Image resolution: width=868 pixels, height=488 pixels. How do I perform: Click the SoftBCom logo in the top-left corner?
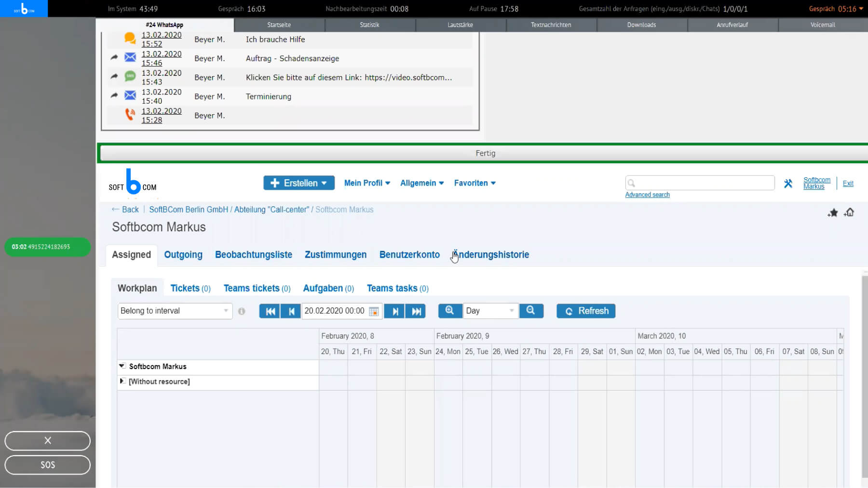pos(24,8)
